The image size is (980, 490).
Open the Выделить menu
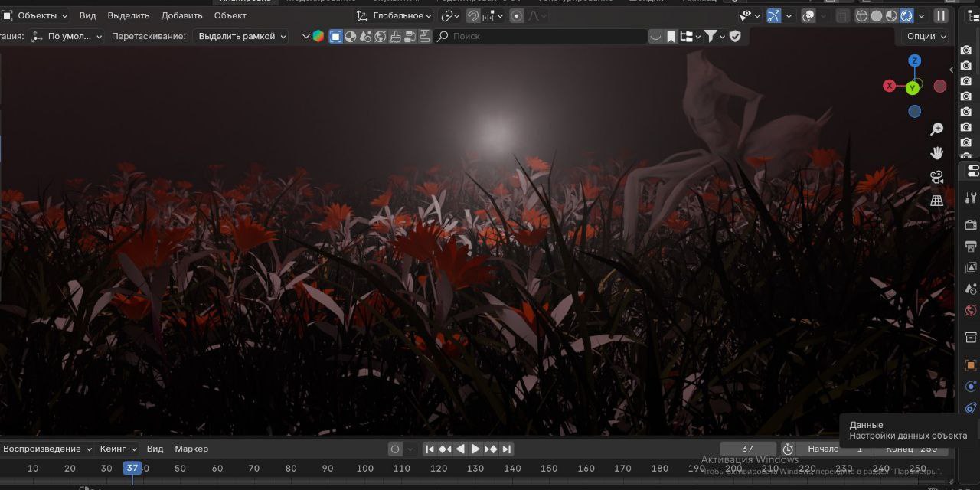point(129,15)
